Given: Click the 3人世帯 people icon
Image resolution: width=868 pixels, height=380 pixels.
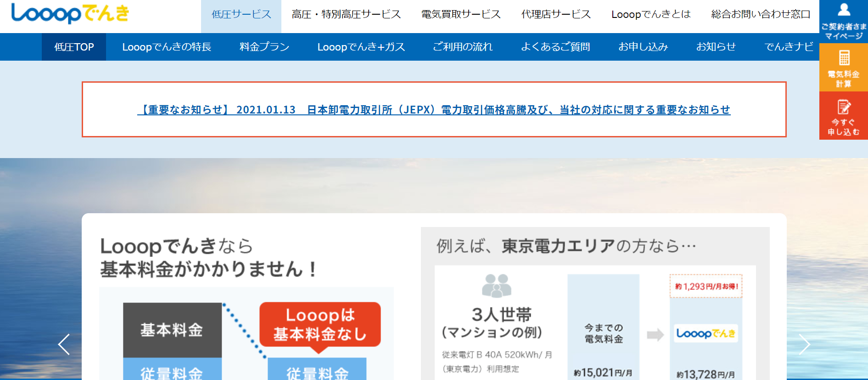Looking at the screenshot, I should coord(497,285).
